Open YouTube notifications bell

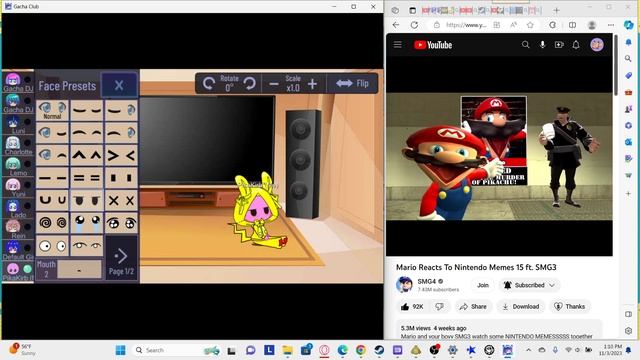576,44
